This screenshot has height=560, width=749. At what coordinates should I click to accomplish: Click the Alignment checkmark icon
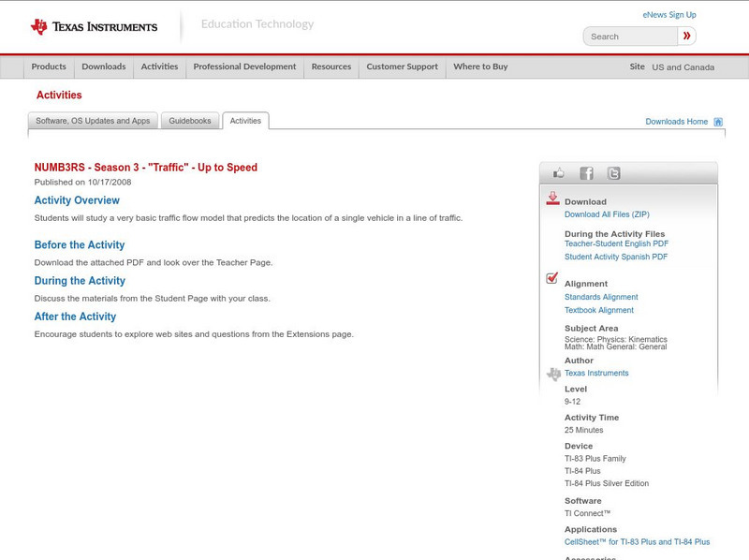(552, 278)
